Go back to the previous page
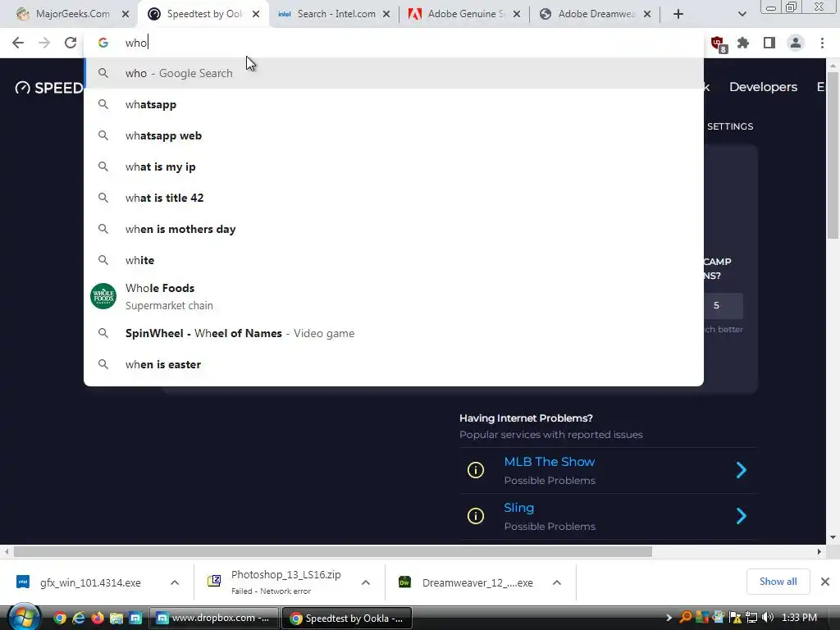 (18, 43)
